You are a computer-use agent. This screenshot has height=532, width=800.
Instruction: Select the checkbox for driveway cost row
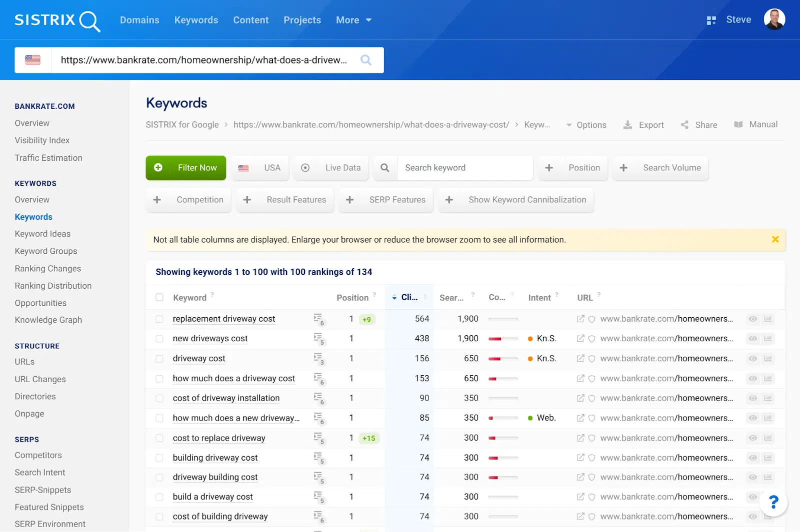(x=159, y=358)
